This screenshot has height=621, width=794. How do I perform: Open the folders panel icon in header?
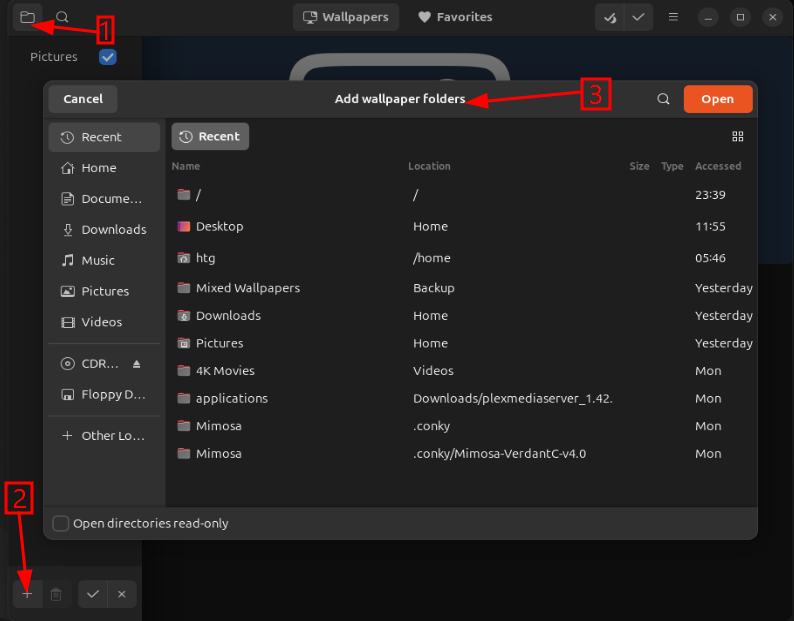pyautogui.click(x=27, y=17)
